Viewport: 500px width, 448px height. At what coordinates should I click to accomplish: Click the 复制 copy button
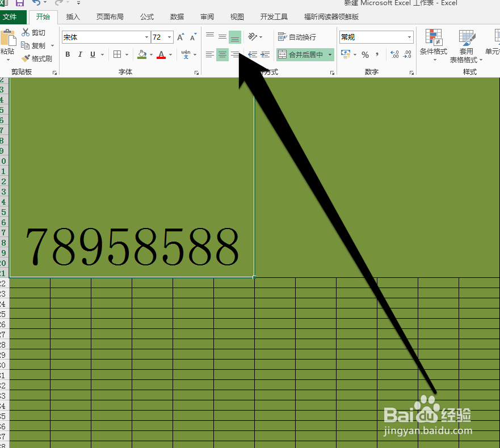coord(33,45)
